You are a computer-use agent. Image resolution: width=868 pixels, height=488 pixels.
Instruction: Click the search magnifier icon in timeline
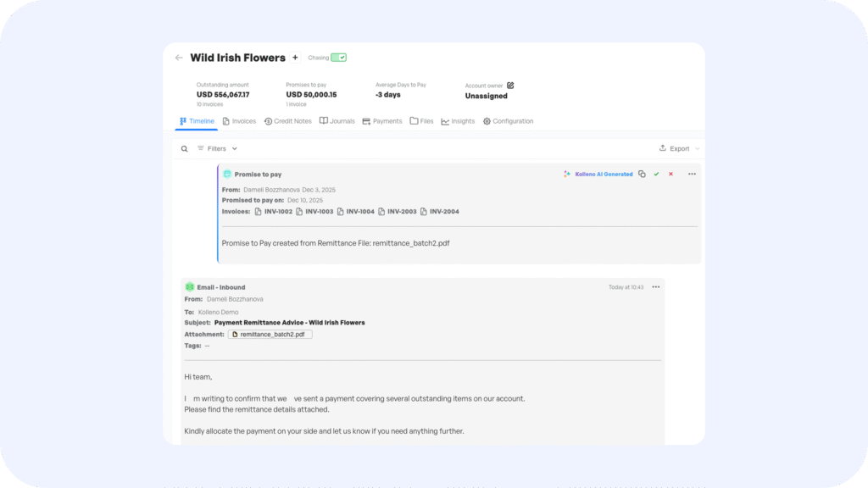click(184, 148)
